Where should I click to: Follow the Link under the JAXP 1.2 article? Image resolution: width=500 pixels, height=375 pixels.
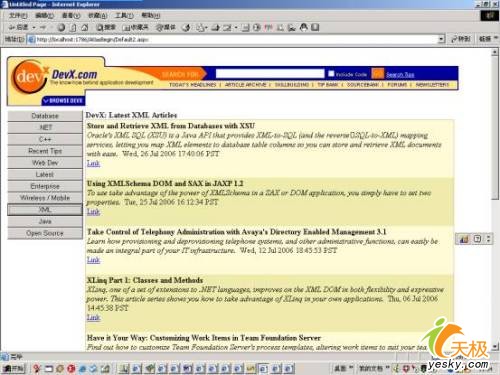pos(93,212)
